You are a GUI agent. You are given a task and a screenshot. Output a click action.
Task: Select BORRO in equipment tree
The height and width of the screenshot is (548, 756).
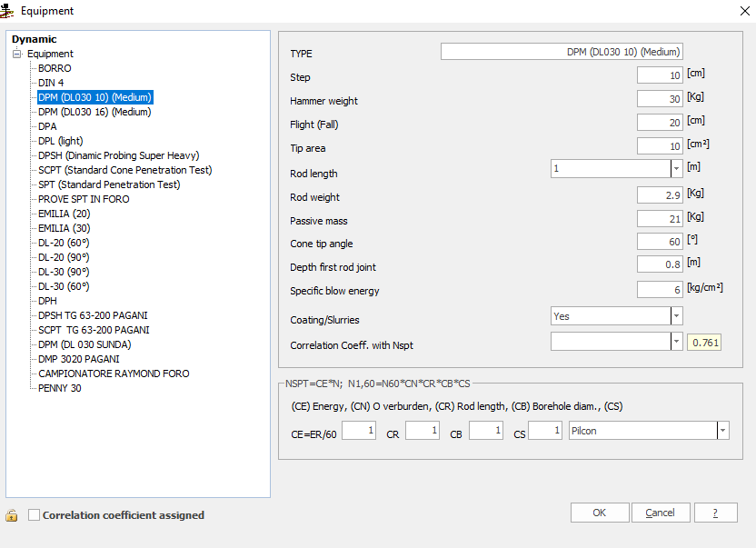point(55,68)
